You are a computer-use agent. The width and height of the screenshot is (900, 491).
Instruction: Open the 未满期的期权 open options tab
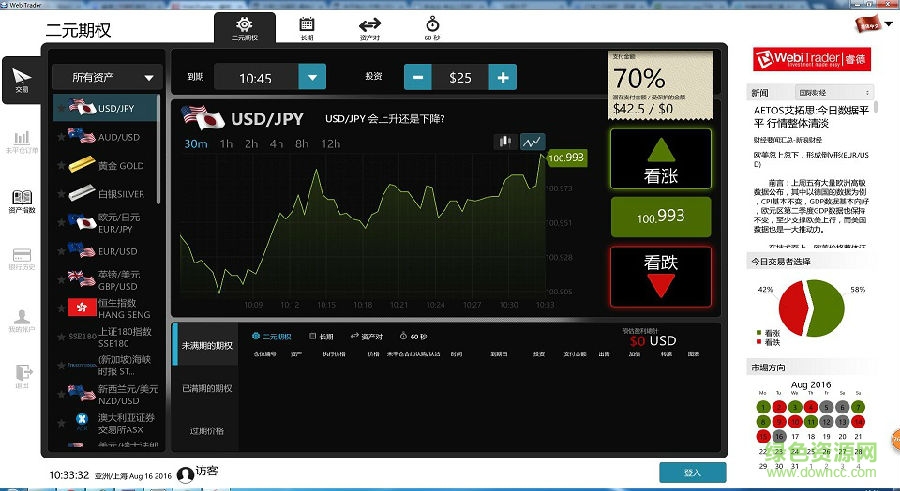[207, 345]
